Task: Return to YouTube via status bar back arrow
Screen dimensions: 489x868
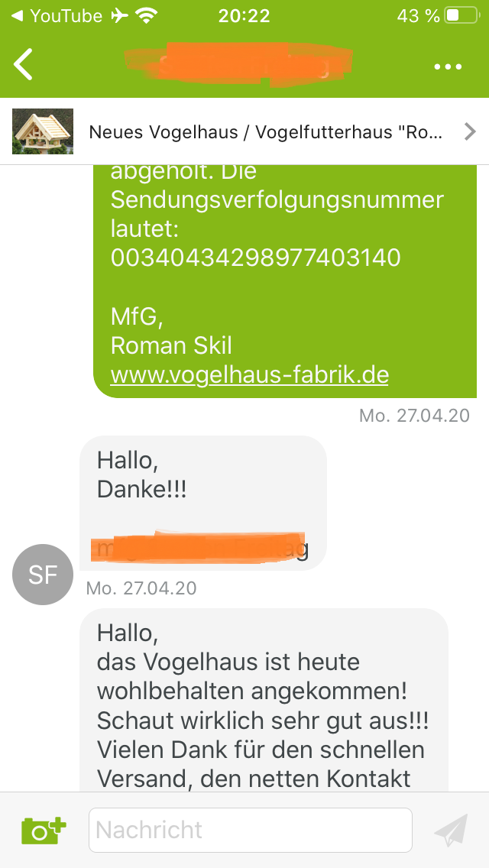Action: [17, 16]
